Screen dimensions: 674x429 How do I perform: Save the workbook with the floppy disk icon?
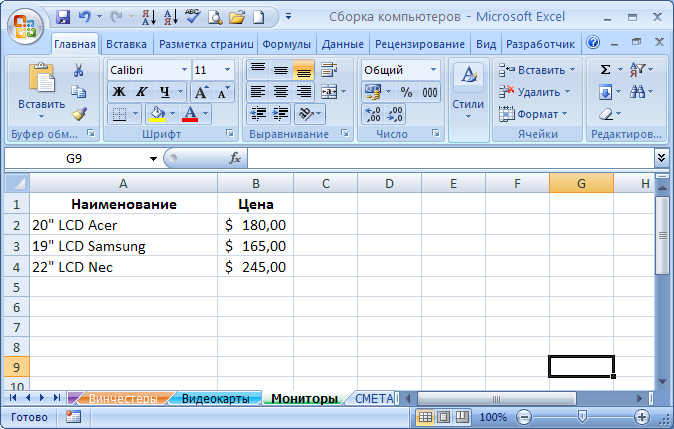coord(63,17)
